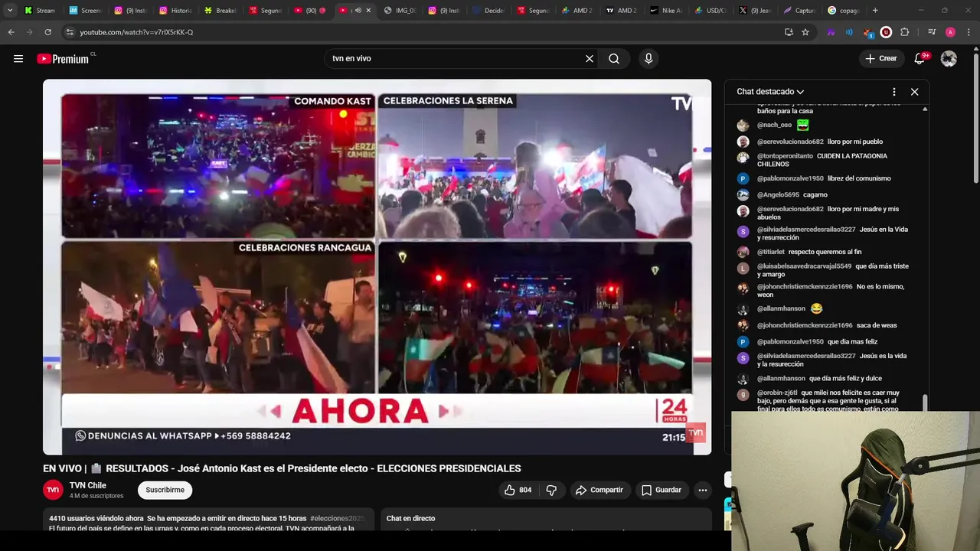Switch to the Breaker tab
The image size is (980, 551).
(x=220, y=11)
